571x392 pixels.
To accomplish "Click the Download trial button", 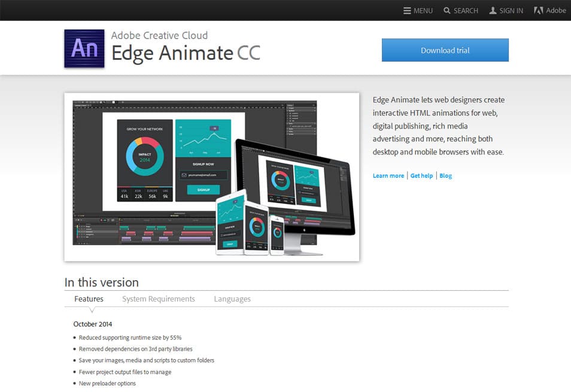I will point(445,50).
